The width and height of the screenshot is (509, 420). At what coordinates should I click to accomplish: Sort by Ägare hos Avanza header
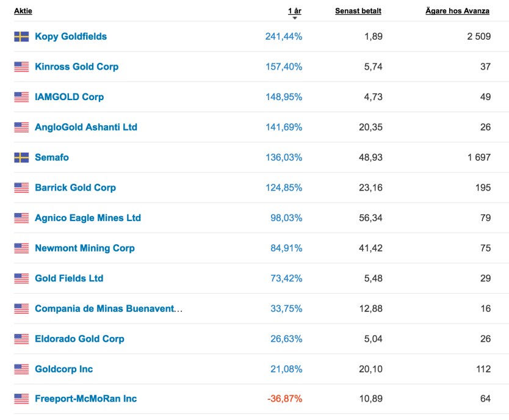457,11
